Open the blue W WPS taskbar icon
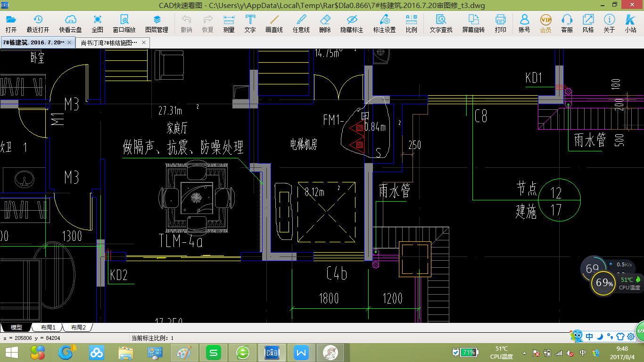644x362 pixels. coord(301,352)
